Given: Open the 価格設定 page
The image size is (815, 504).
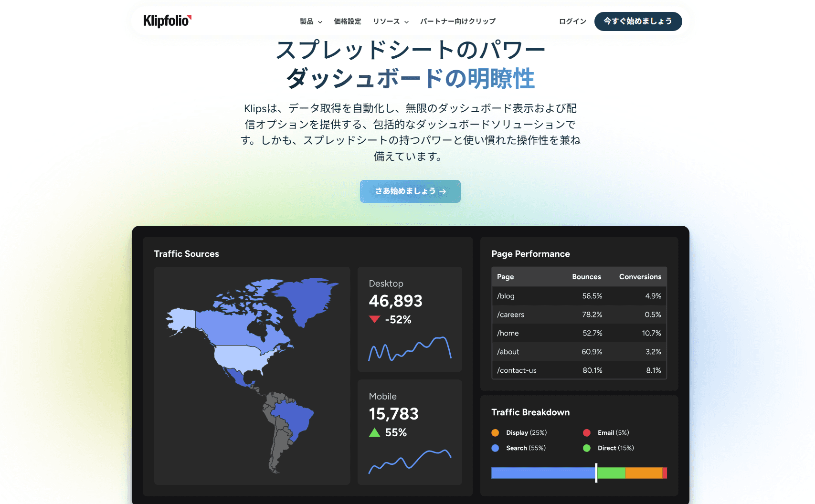Looking at the screenshot, I should pos(348,21).
